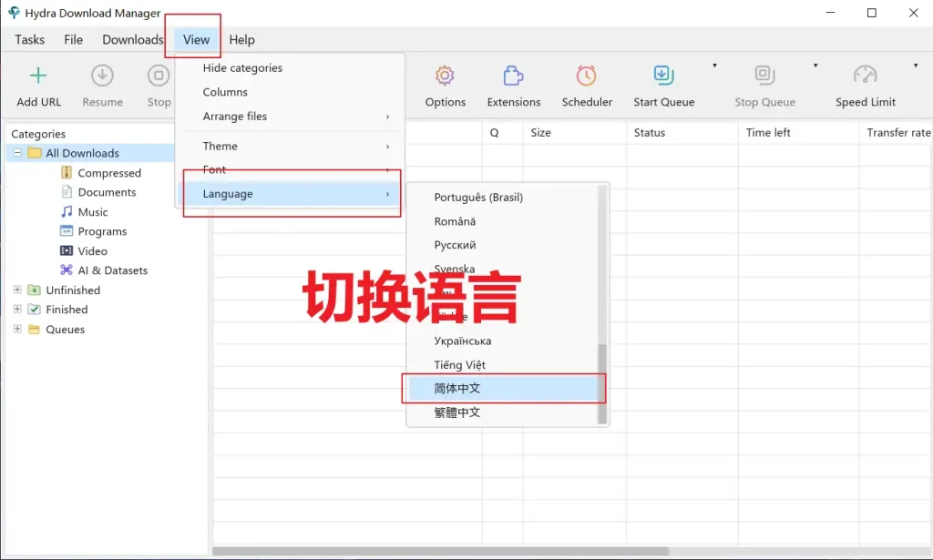Image resolution: width=933 pixels, height=560 pixels.
Task: Click the Time left column header
Action: coord(798,133)
